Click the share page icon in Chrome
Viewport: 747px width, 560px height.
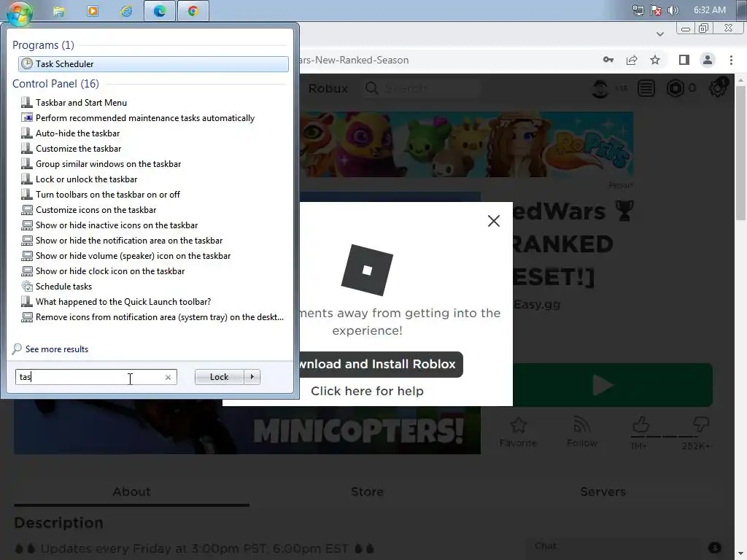click(x=632, y=60)
